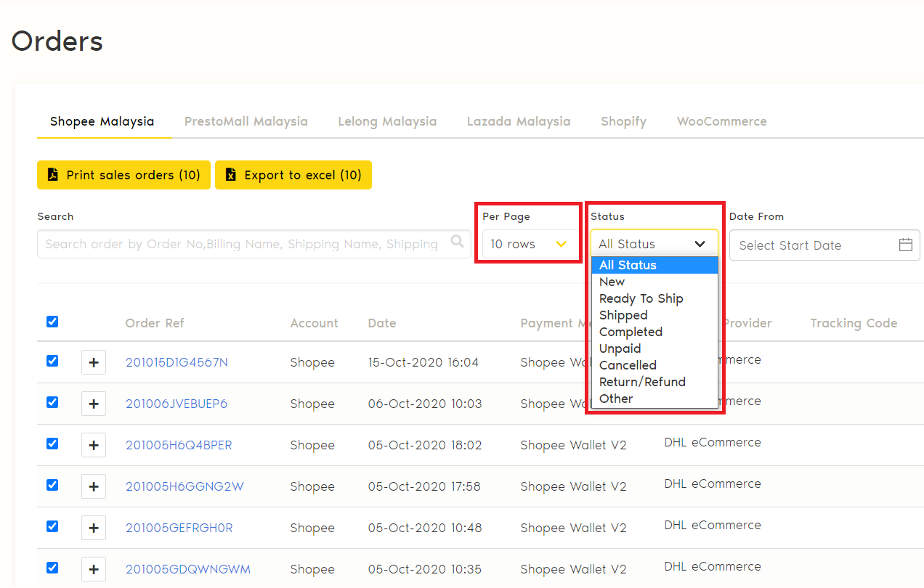Open the Date From calendar icon

click(905, 245)
